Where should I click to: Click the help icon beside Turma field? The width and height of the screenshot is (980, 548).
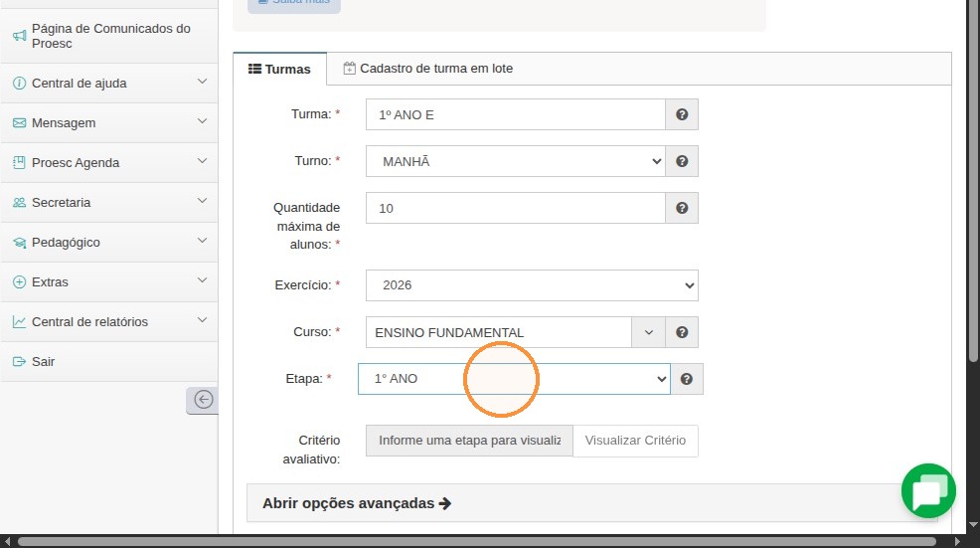[682, 114]
